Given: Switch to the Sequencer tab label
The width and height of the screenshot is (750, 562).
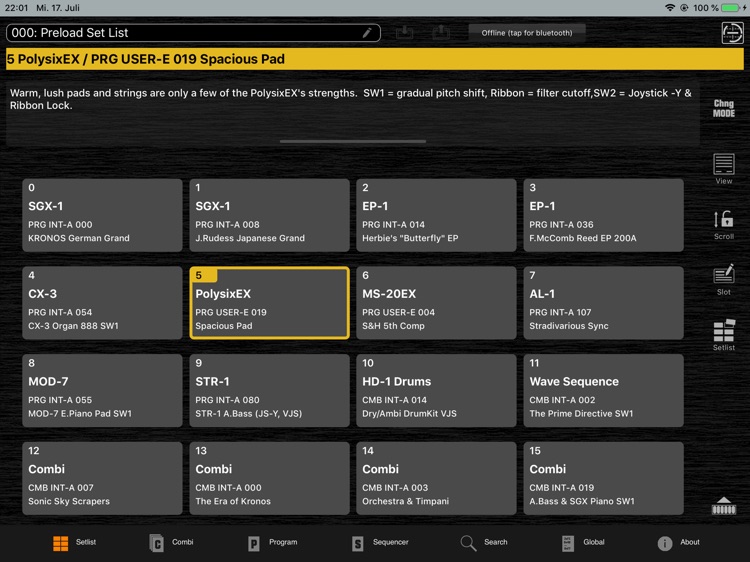Looking at the screenshot, I should (x=390, y=542).
